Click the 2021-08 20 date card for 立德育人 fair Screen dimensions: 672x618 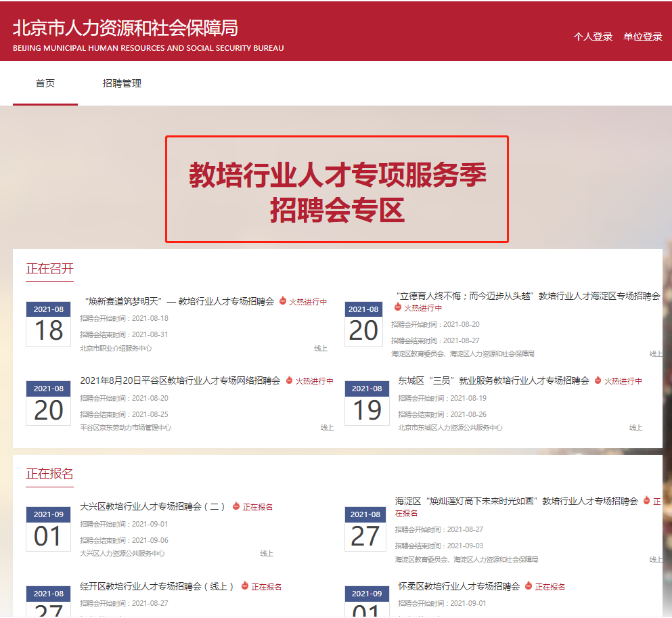(x=363, y=324)
